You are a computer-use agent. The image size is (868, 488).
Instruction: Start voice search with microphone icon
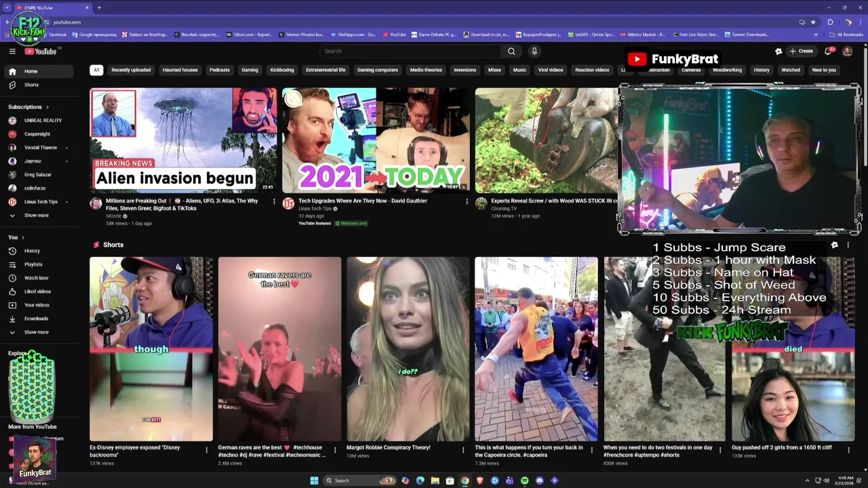coord(534,51)
